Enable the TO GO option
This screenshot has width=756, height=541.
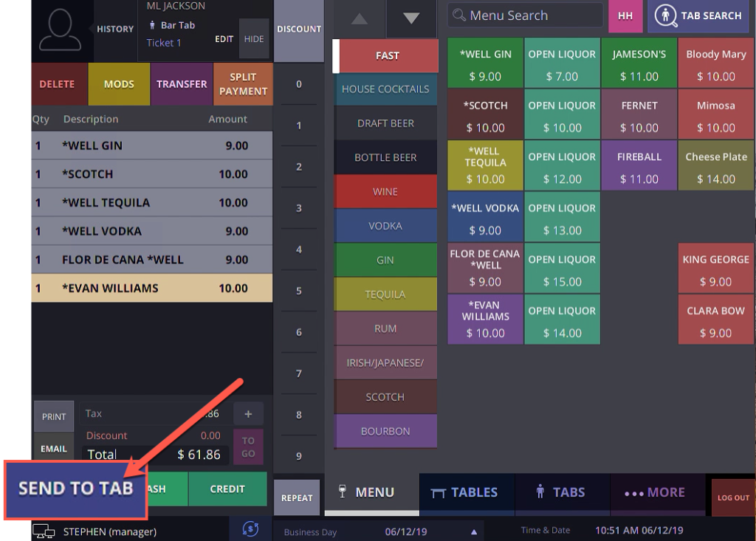coord(248,446)
